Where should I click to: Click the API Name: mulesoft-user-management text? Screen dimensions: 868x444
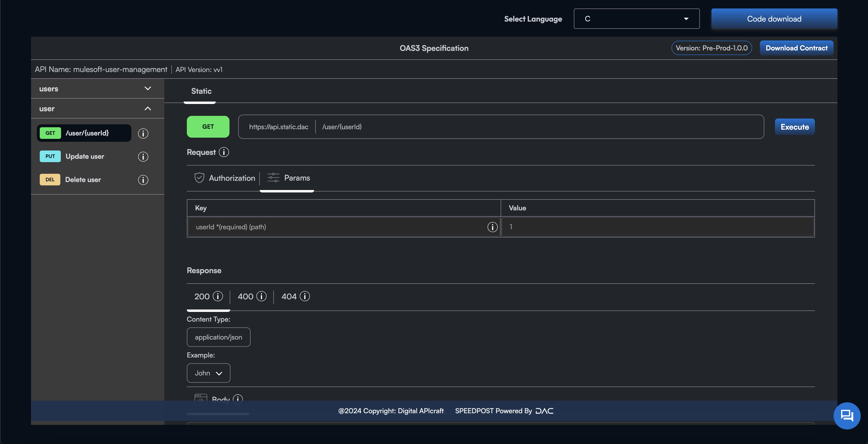[101, 70]
